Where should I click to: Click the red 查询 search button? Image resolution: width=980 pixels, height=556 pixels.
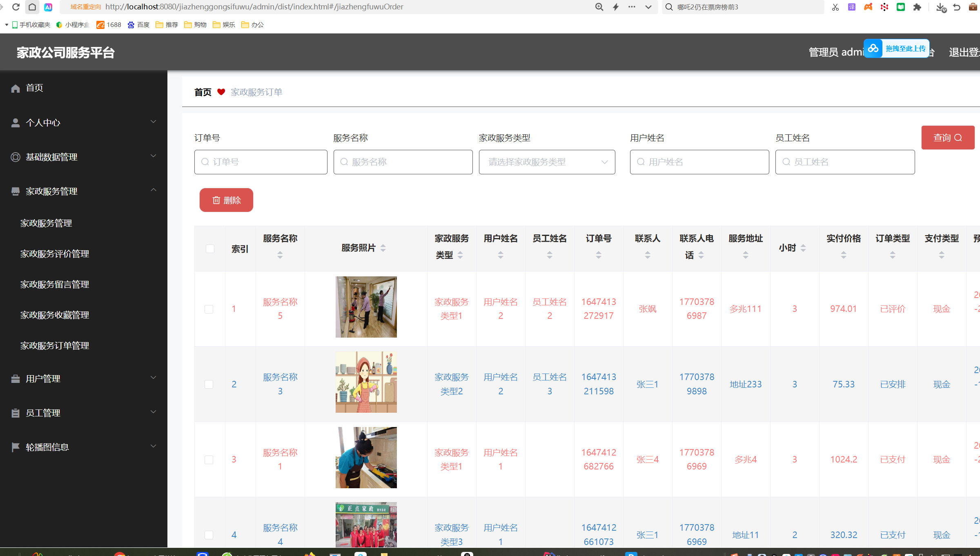947,138
